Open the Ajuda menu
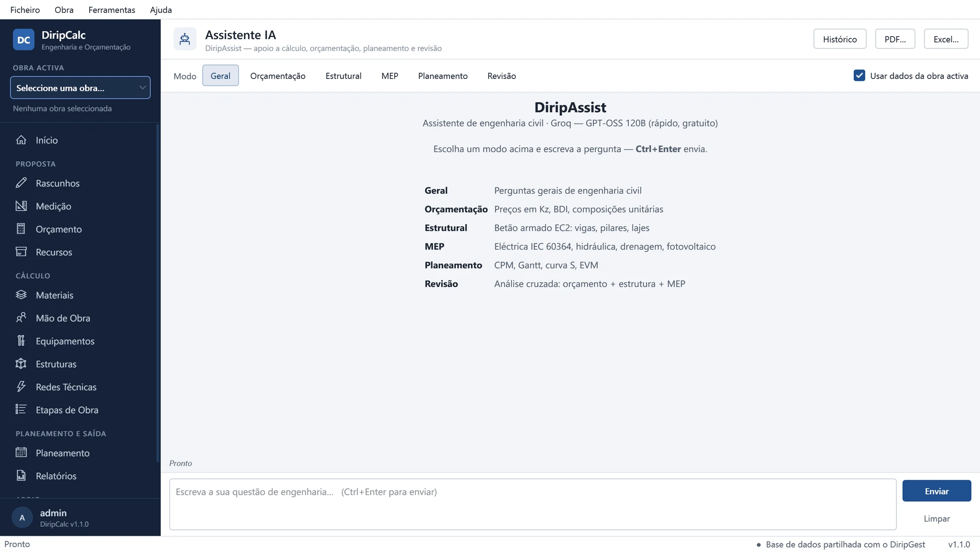The height and width of the screenshot is (551, 980). [161, 10]
